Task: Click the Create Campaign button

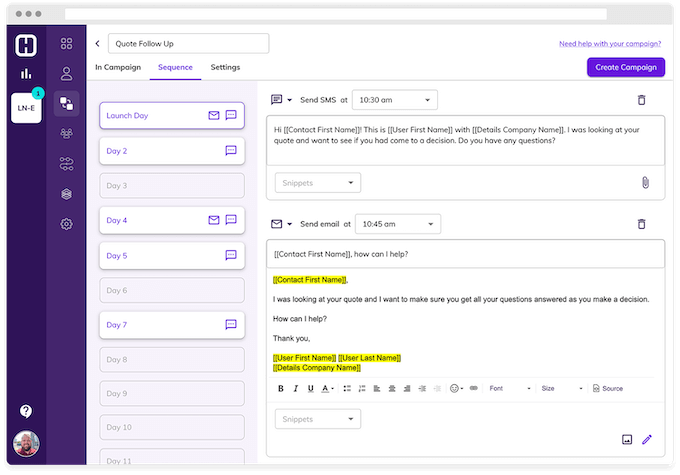Action: pyautogui.click(x=625, y=67)
